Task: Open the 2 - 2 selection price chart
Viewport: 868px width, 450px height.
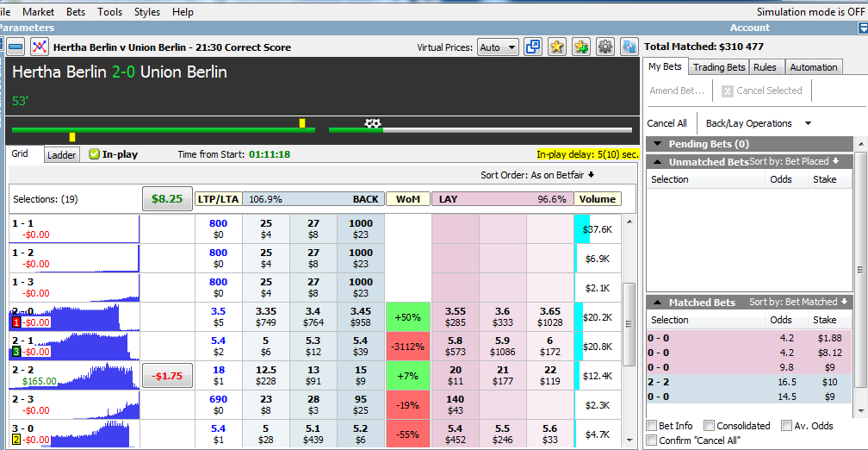Action: pyautogui.click(x=74, y=375)
